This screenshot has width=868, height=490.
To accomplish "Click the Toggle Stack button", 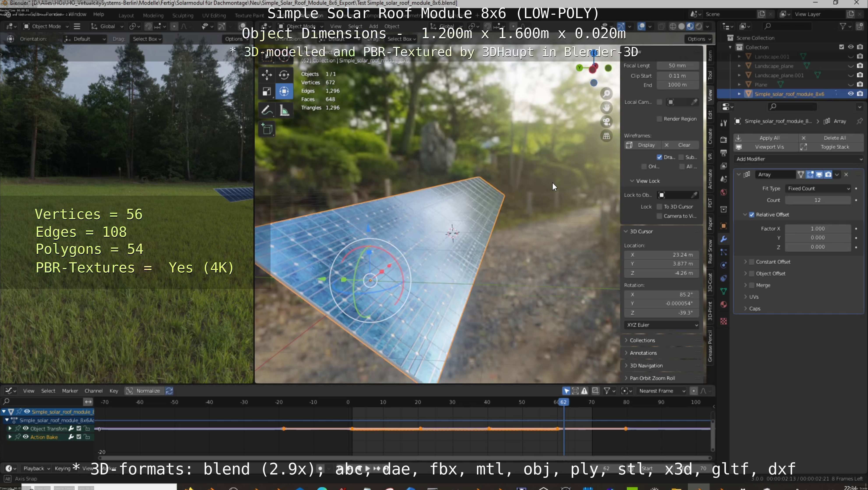I will [x=831, y=147].
